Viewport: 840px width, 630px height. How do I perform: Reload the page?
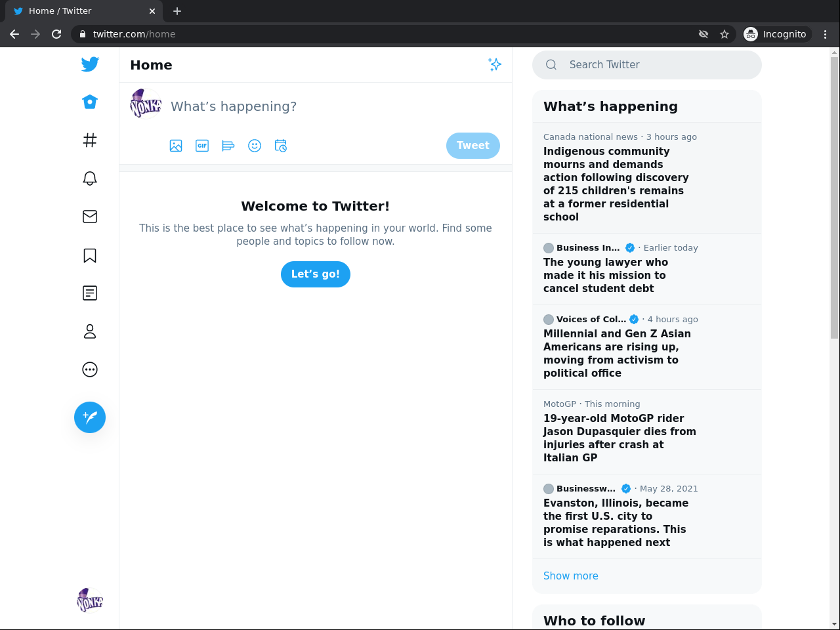click(x=56, y=34)
